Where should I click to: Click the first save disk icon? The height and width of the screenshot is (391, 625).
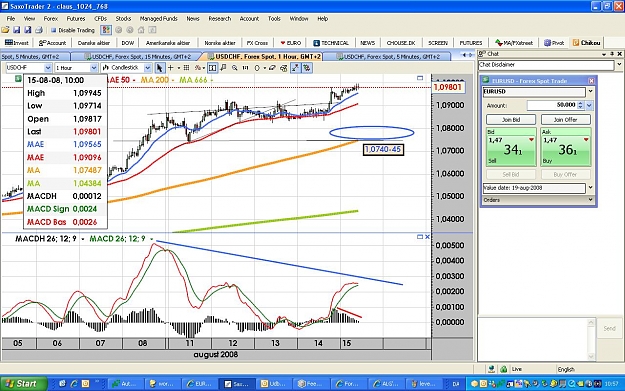point(17,30)
